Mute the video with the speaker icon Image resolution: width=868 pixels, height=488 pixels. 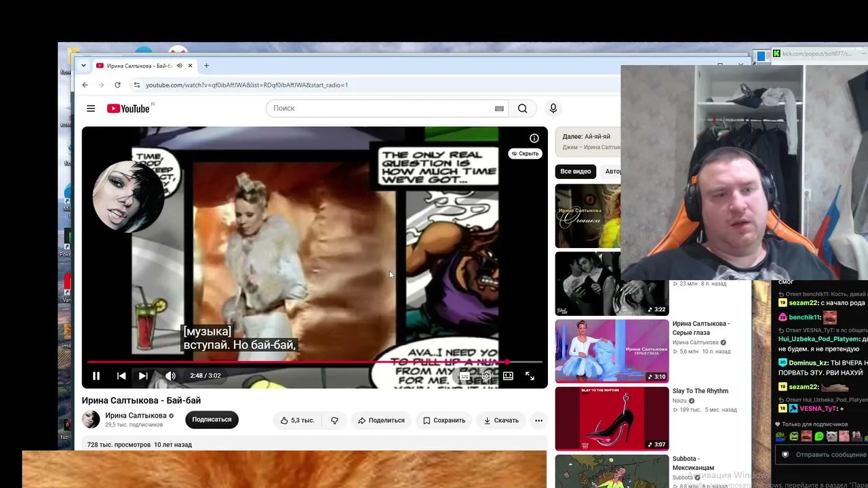(170, 375)
